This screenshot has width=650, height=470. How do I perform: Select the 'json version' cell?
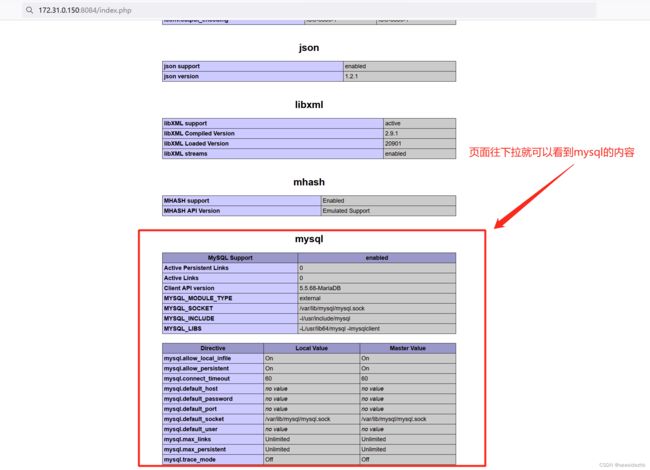point(253,76)
